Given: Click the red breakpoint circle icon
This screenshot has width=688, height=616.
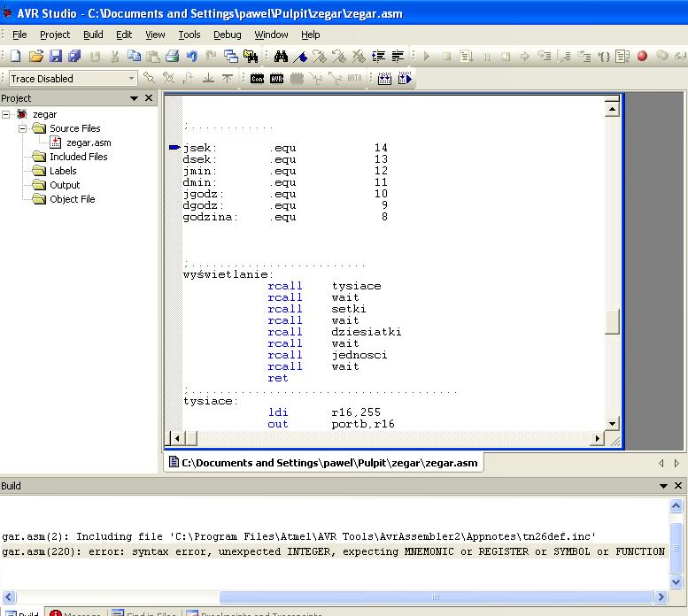Looking at the screenshot, I should (642, 56).
